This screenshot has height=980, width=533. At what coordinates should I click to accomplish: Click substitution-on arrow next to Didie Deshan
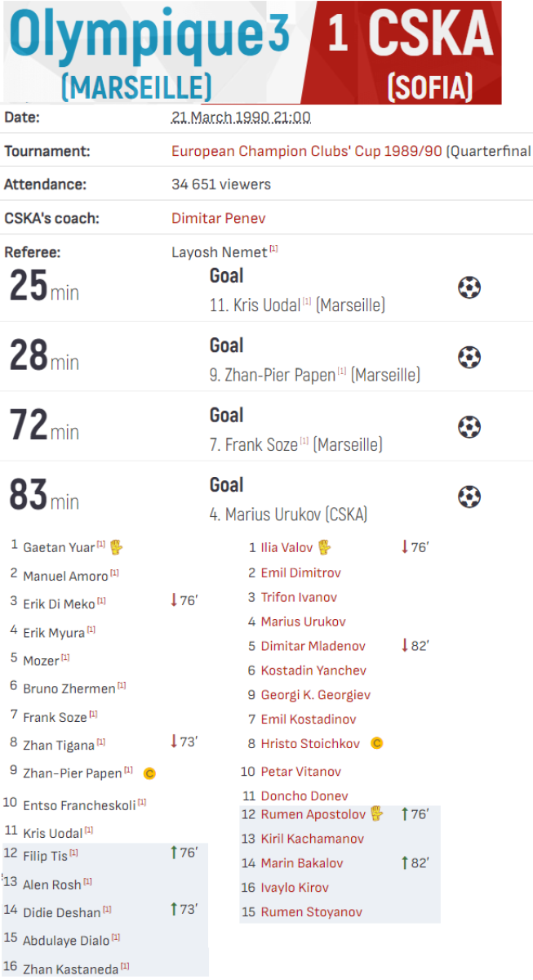click(174, 909)
